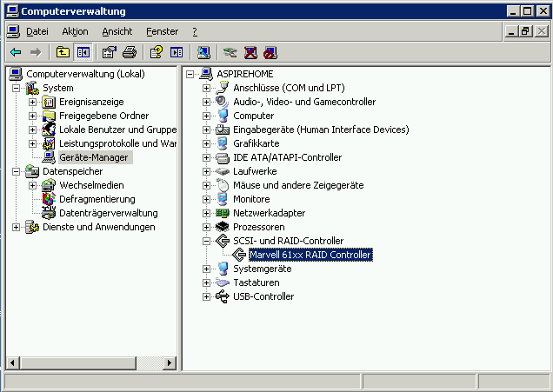Open Properties via the toolbar icon

(110, 52)
